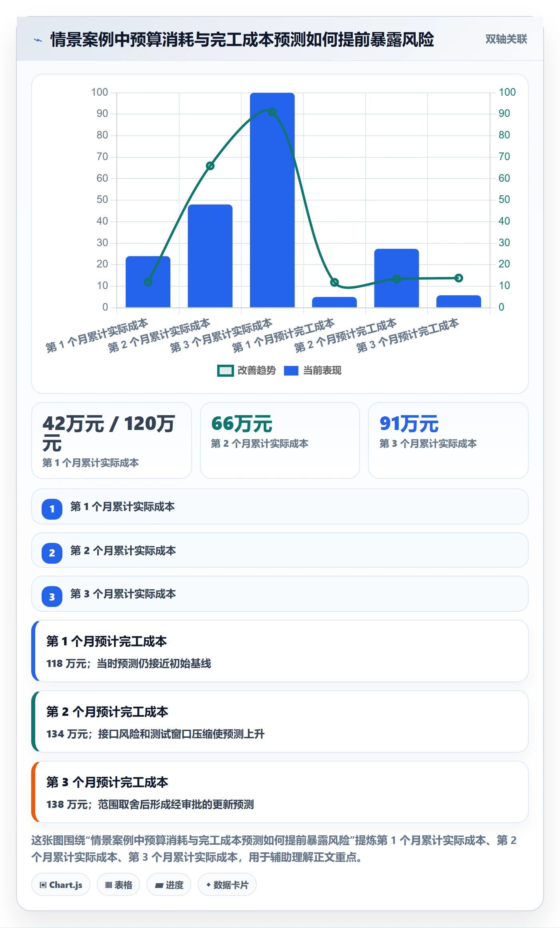This screenshot has width=560, height=928.
Task: Click the text 138 万元；范围取舍后形成经审批的更新预测
Action: coord(150,805)
